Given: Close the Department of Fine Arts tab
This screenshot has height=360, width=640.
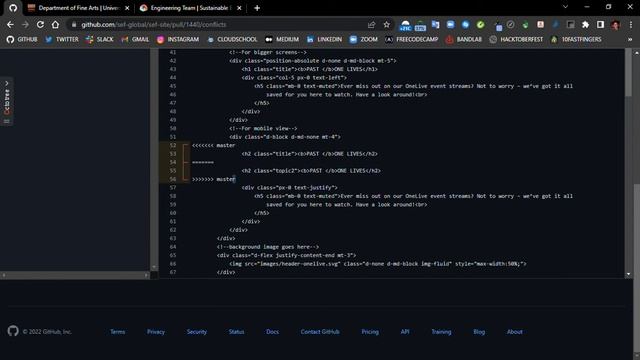Looking at the screenshot, I should pos(127,8).
